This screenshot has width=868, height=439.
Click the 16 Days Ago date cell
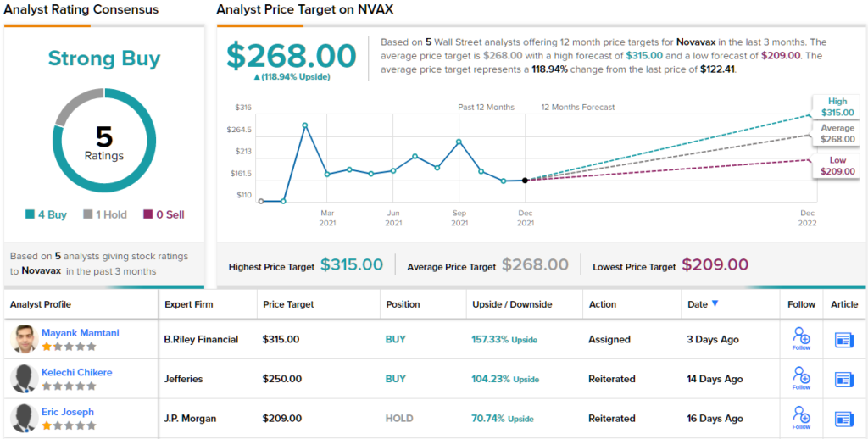[715, 418]
